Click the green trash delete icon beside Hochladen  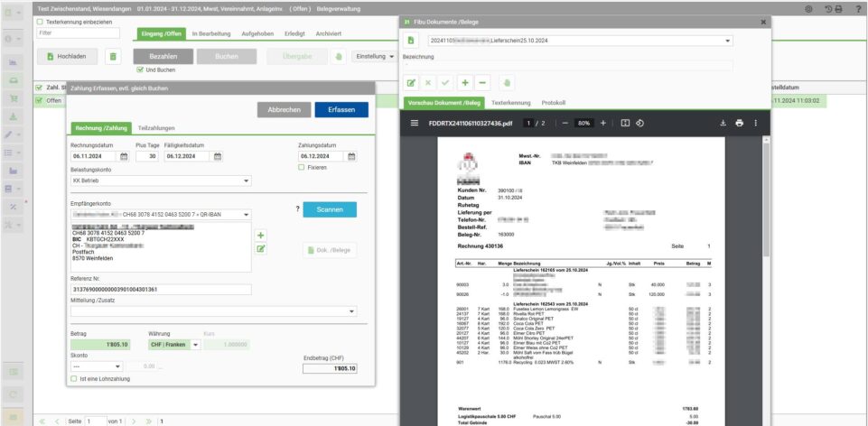[x=113, y=57]
